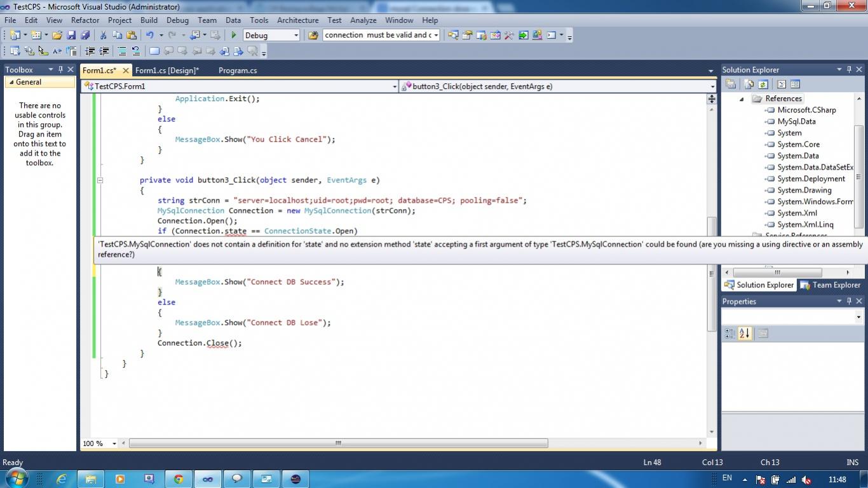Open the Architecture menu
The width and height of the screenshot is (868, 488).
coord(297,20)
